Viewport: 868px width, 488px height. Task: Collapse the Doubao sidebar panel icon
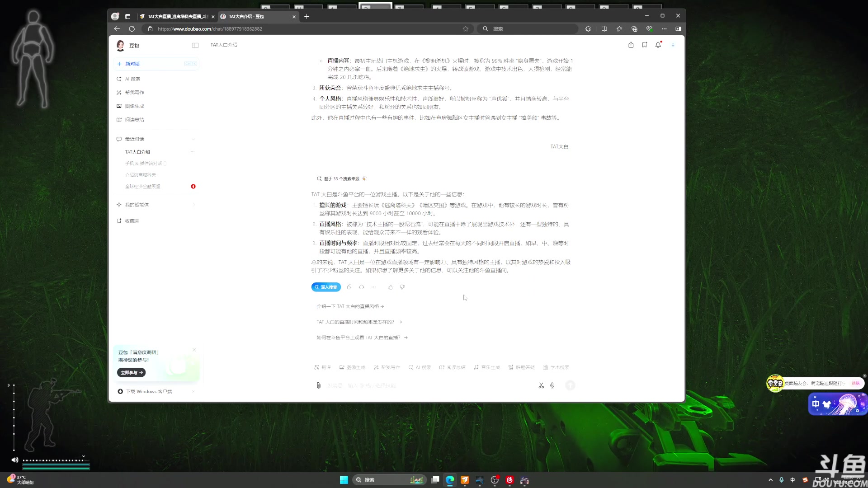click(195, 45)
